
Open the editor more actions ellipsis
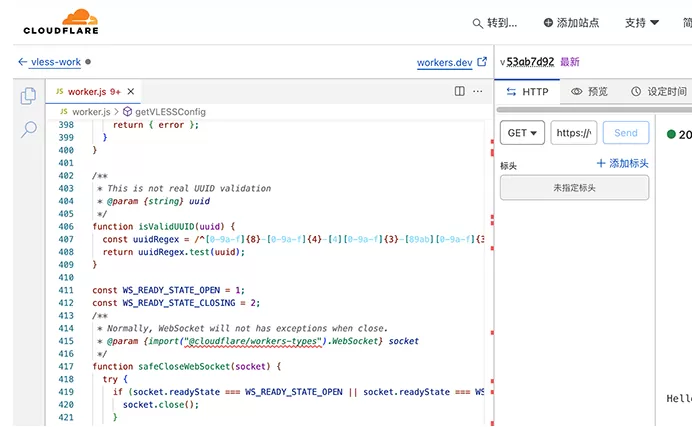pyautogui.click(x=478, y=91)
